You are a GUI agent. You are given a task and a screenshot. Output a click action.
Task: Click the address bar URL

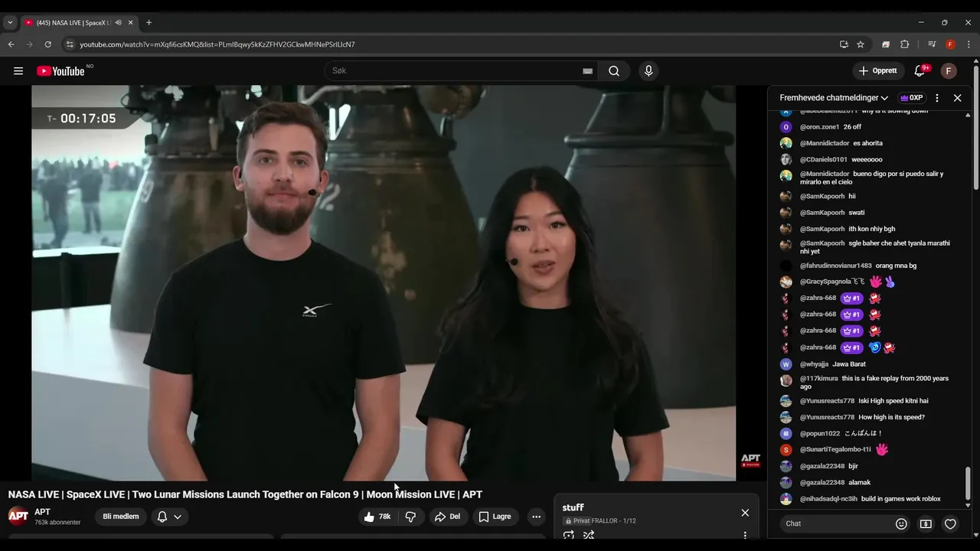217,44
